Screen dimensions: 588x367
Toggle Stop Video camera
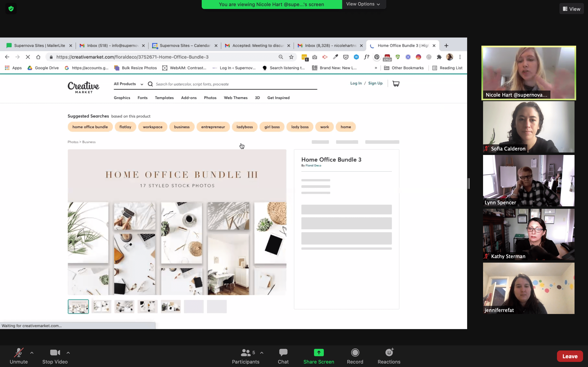point(55,356)
